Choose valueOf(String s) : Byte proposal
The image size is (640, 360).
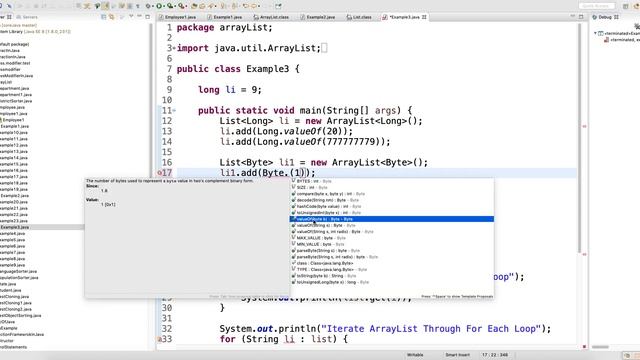(x=392, y=225)
